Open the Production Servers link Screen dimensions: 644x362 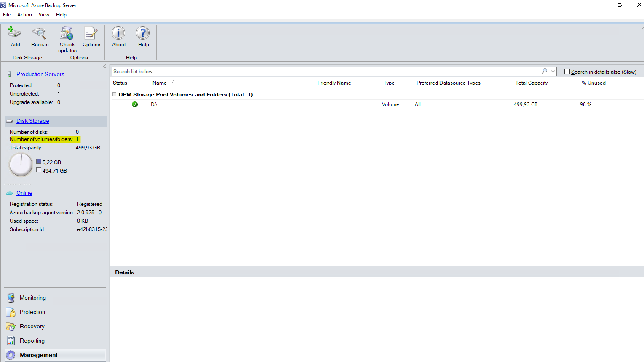tap(40, 75)
